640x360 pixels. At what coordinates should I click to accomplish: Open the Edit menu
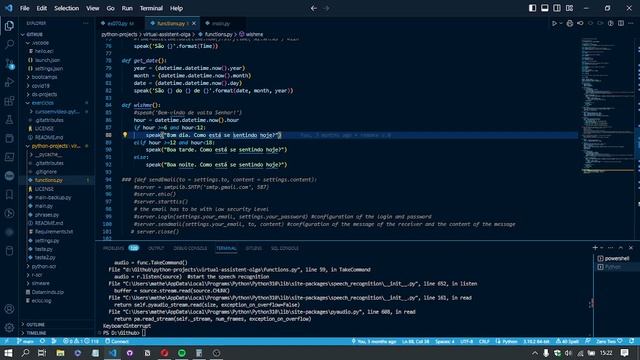42,8
